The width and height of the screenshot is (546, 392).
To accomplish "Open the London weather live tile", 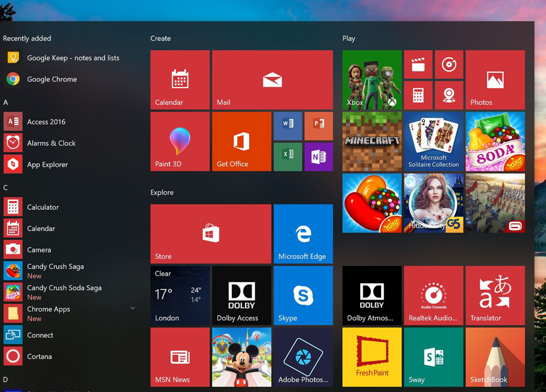I will coord(179,296).
